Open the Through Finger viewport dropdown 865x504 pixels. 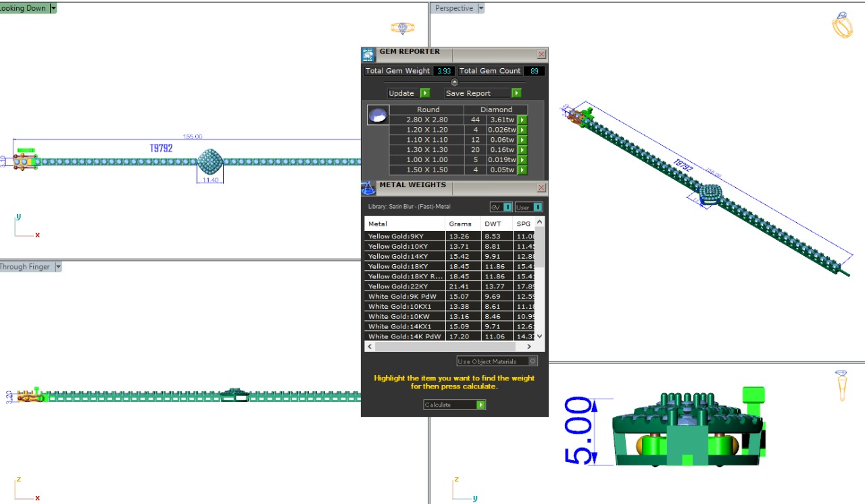[x=57, y=267]
